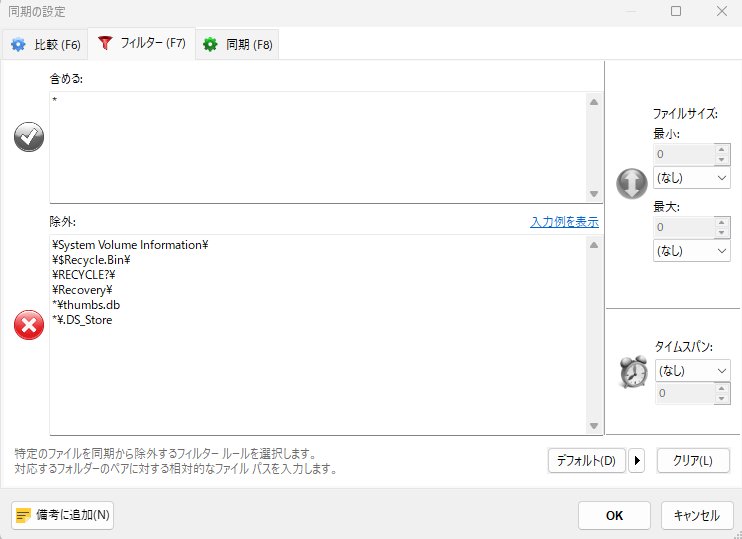Click the ¥Recovery¥ line
The width and height of the screenshot is (742, 539).
[x=82, y=290]
